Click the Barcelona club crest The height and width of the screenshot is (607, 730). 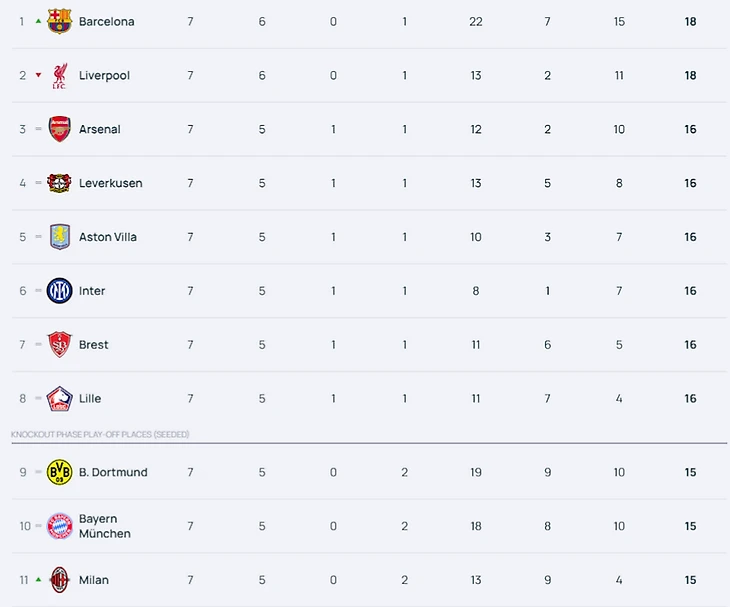pyautogui.click(x=60, y=21)
